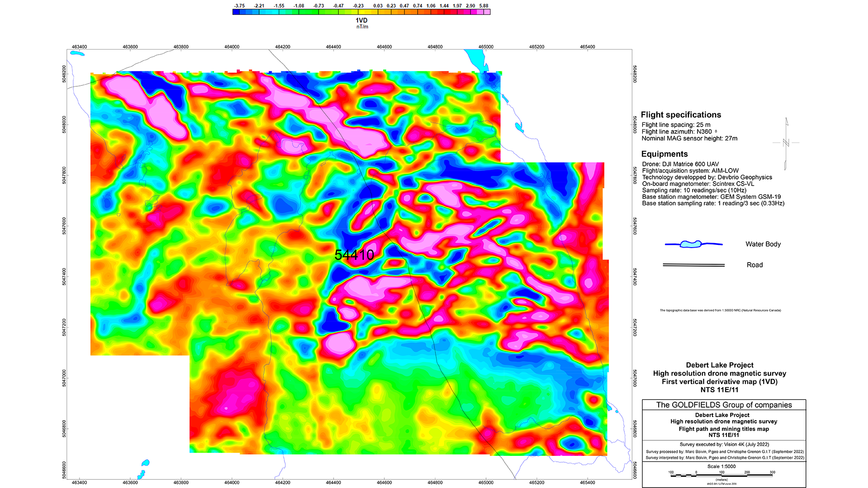Click the Flight specifications heading
Image resolution: width=868 pixels, height=488 pixels.
tap(680, 115)
